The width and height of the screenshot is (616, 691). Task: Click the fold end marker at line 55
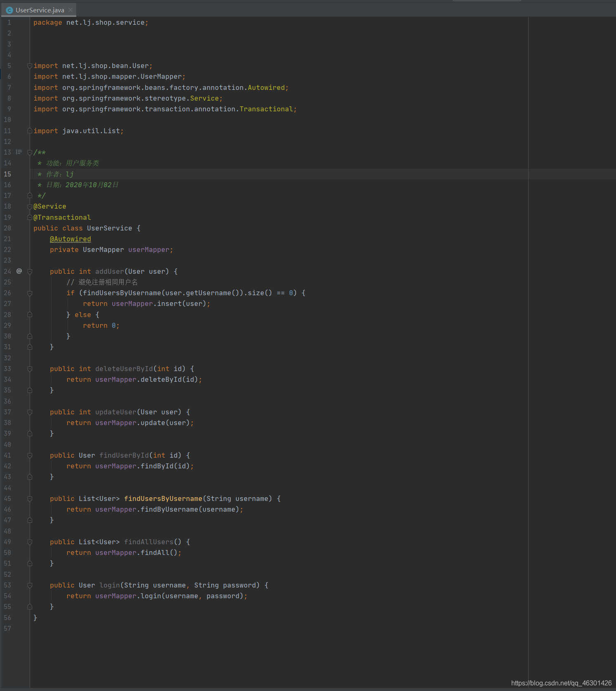(30, 607)
